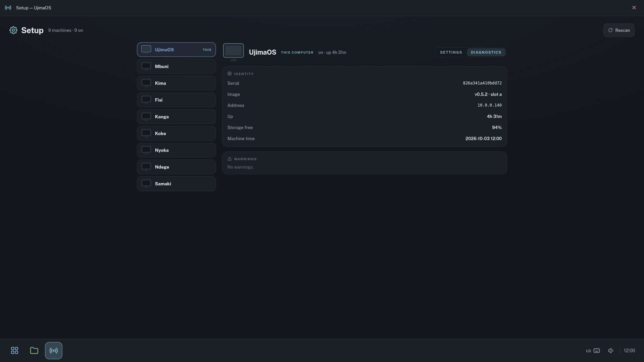Image resolution: width=644 pixels, height=362 pixels.
Task: Click the large UjimaOS monitor icon
Action: point(233,52)
